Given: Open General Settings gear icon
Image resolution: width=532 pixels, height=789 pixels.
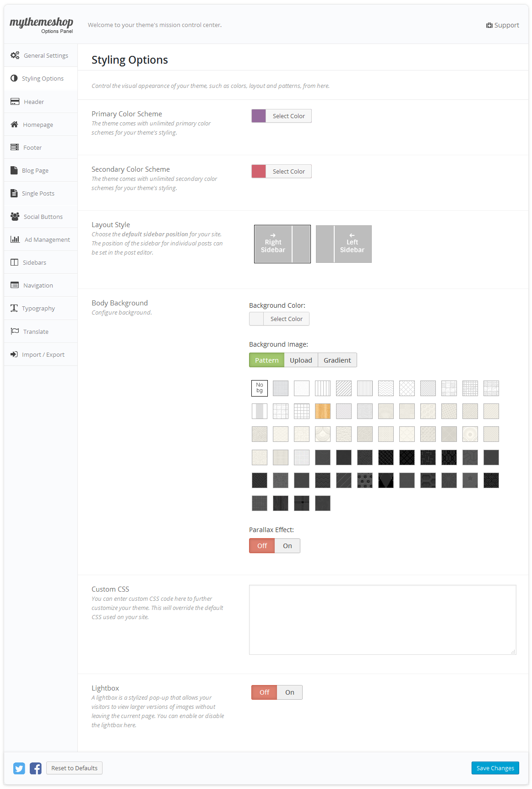Looking at the screenshot, I should (x=15, y=55).
